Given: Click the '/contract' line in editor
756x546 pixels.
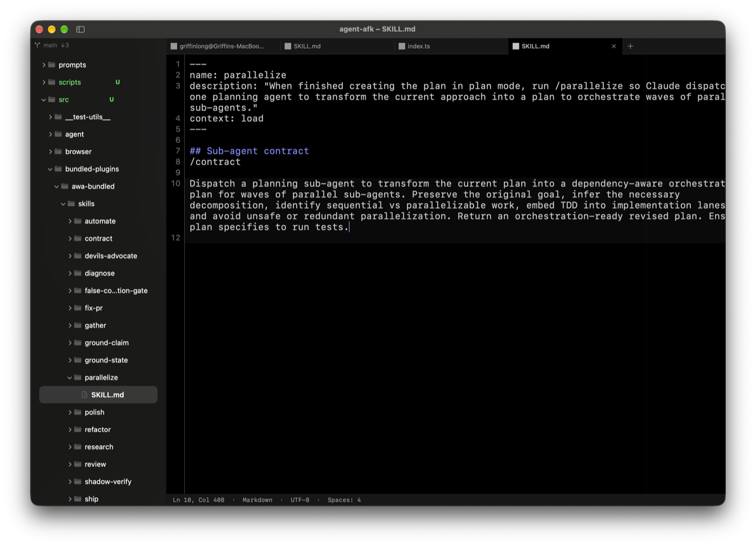Looking at the screenshot, I should point(215,161).
